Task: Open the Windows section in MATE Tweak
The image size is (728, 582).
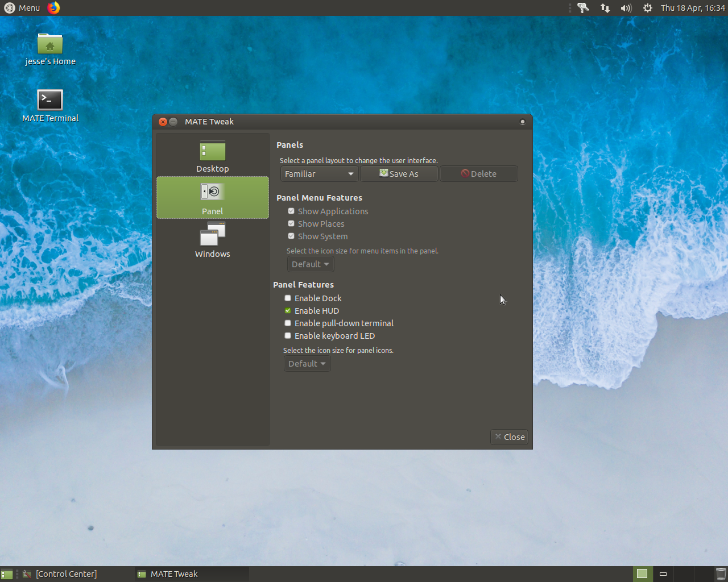Action: pyautogui.click(x=212, y=240)
